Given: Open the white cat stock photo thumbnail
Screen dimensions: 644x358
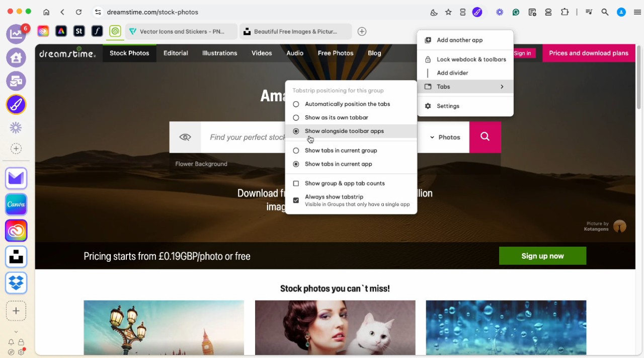Looking at the screenshot, I should pos(335,327).
